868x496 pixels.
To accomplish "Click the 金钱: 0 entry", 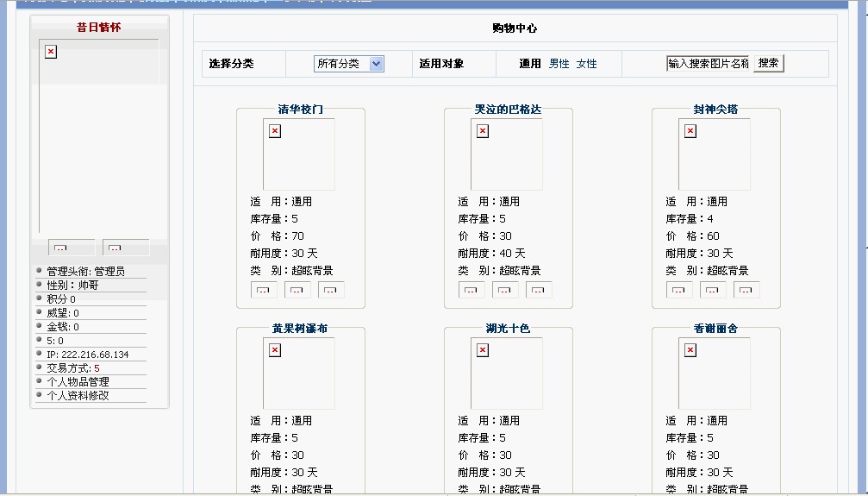I will coord(63,326).
